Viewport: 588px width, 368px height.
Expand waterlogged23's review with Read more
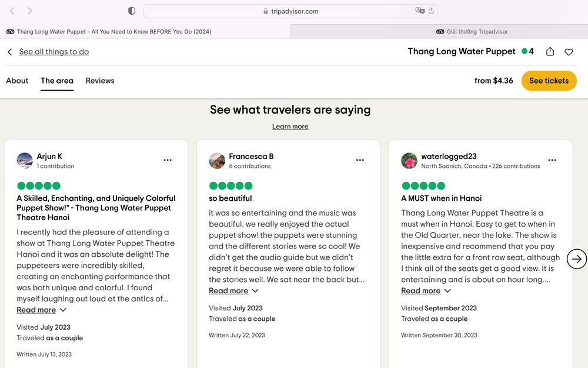pos(421,291)
